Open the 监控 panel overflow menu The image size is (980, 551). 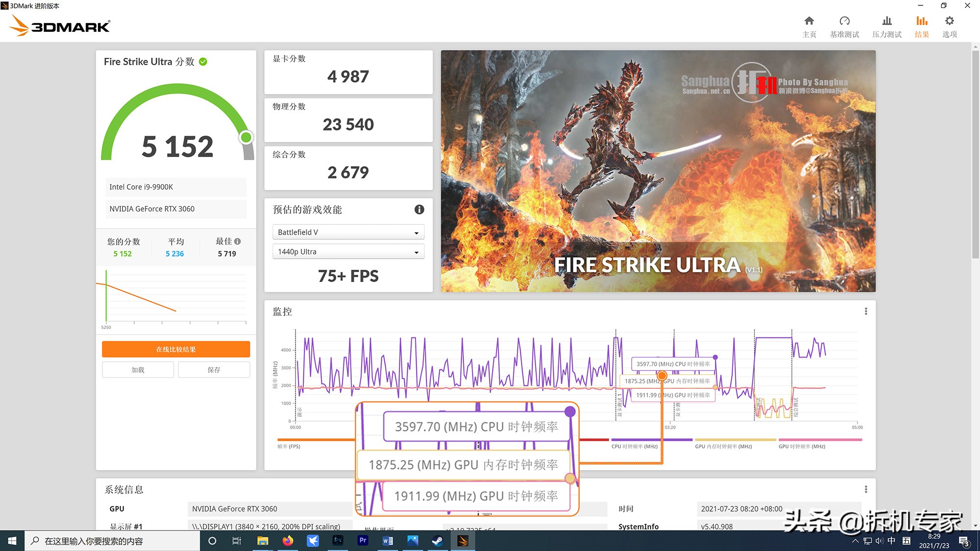click(866, 311)
